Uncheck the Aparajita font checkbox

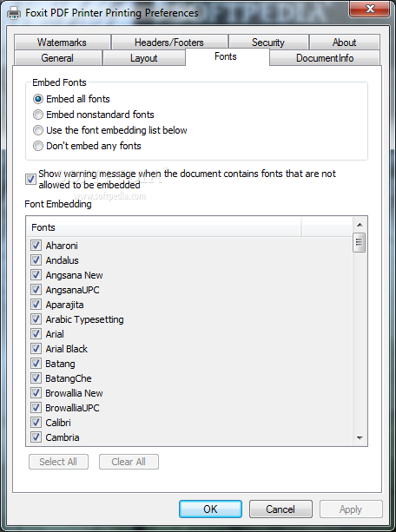click(36, 304)
